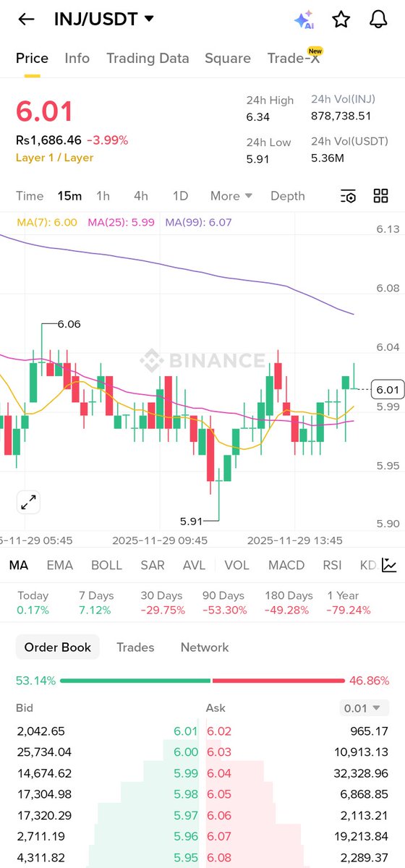Image resolution: width=405 pixels, height=868 pixels.
Task: Tap the 6.04 ask price row
Action: point(298,773)
